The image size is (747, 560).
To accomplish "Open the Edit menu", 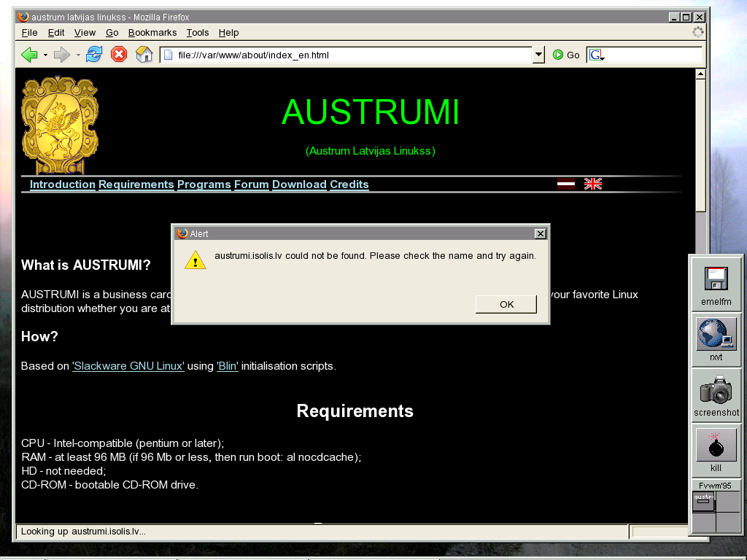I will (x=55, y=32).
